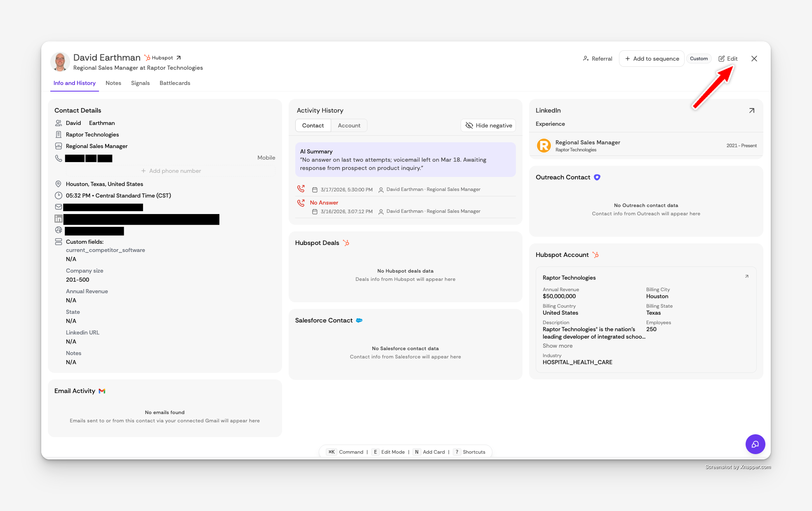Click the Command shortcut hint
The image size is (812, 511).
point(345,452)
